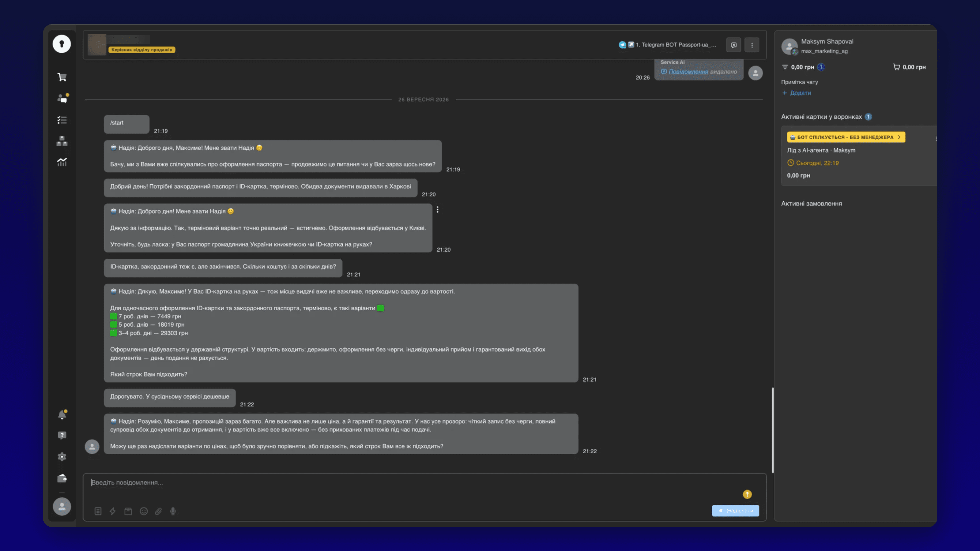Open message options dots next to Надія reply

pyautogui.click(x=438, y=209)
